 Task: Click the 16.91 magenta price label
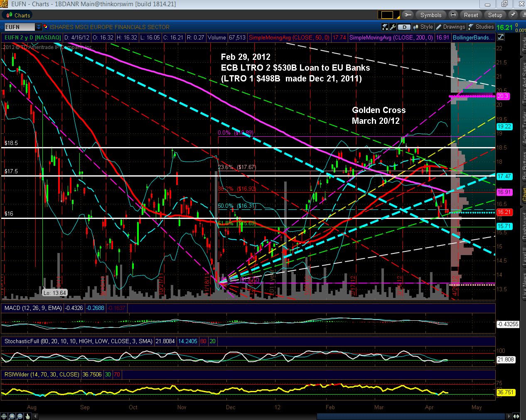click(x=504, y=192)
